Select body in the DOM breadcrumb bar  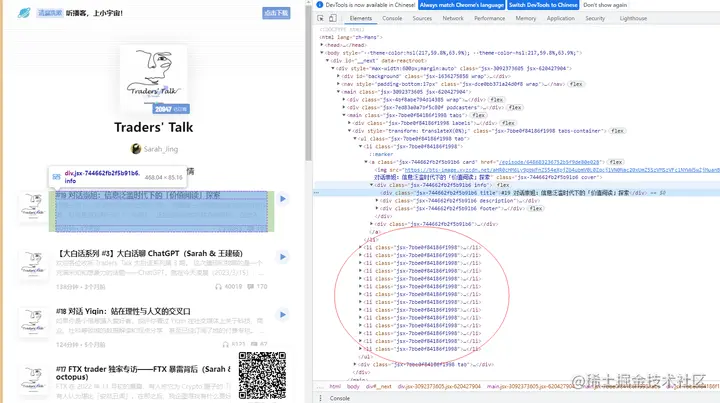point(353,386)
